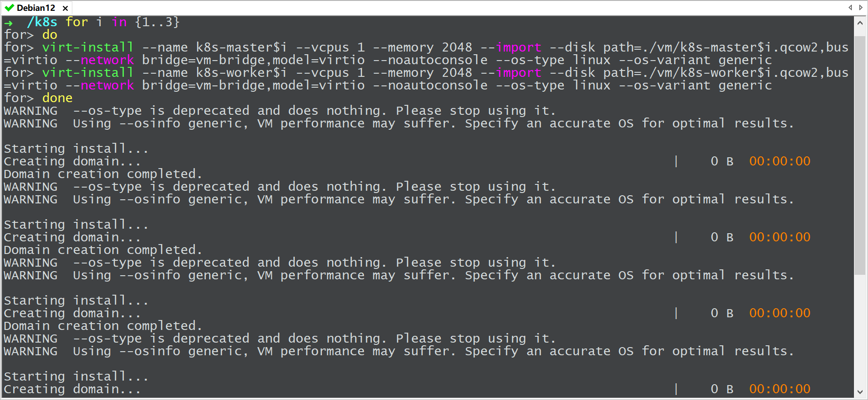Screen dimensions: 868x400
Task: Select the Debian12 session tab
Action: tap(36, 8)
